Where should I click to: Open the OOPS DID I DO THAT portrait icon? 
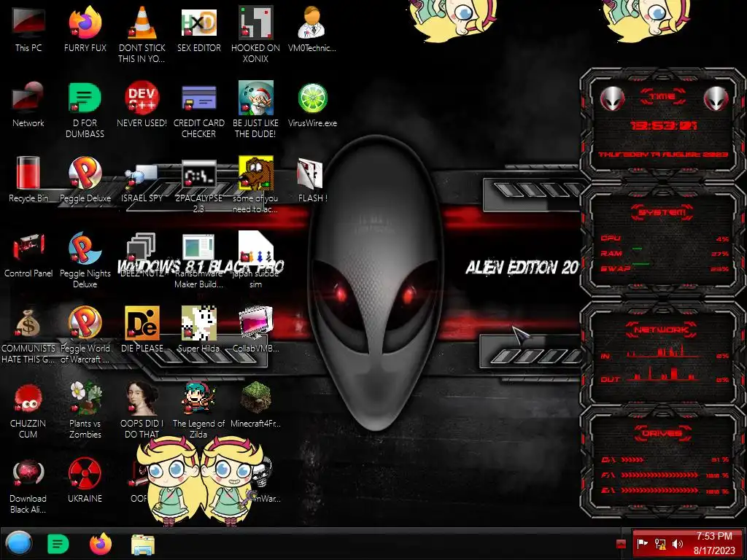pyautogui.click(x=142, y=410)
